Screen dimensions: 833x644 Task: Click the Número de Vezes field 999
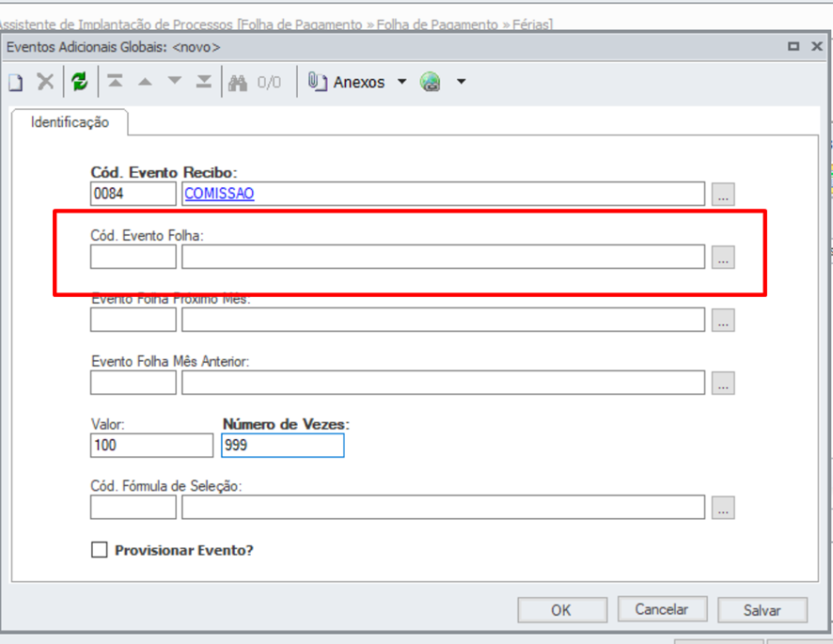point(283,446)
